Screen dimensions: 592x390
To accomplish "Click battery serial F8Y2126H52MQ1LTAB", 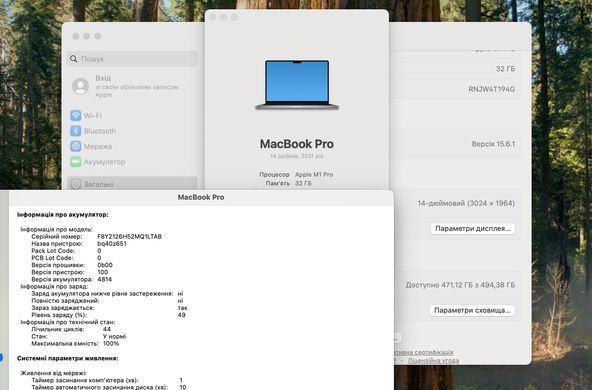I will point(130,236).
